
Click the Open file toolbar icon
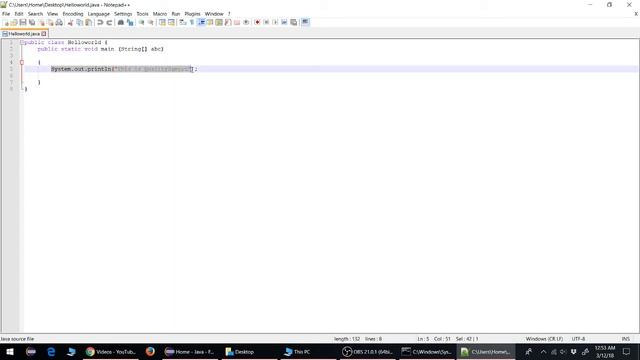pos(14,22)
